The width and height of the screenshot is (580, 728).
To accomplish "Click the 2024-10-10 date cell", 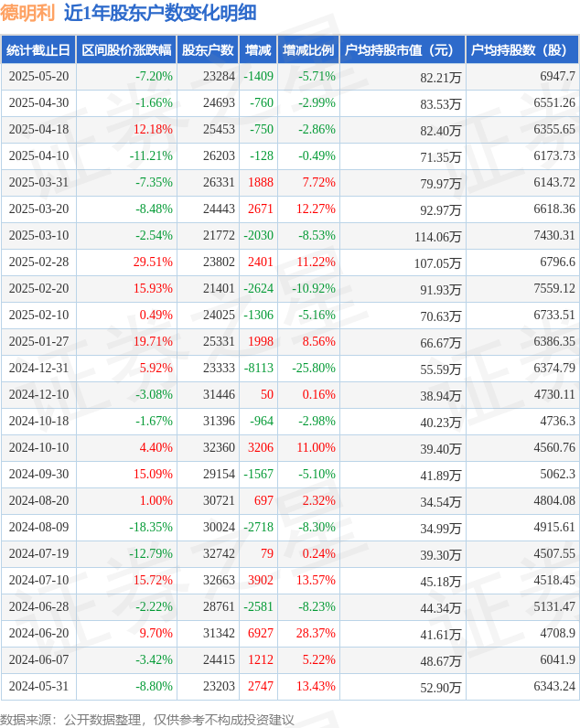I will point(38,447).
